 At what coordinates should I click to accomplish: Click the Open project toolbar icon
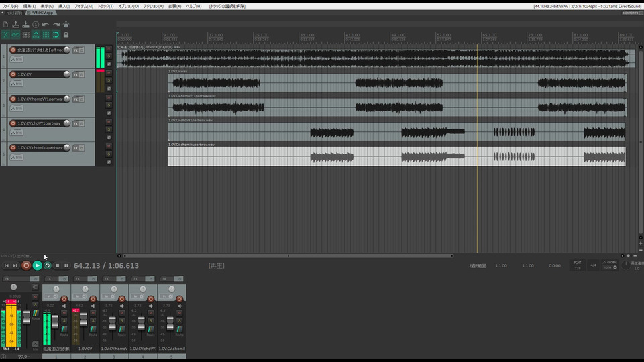[15, 25]
